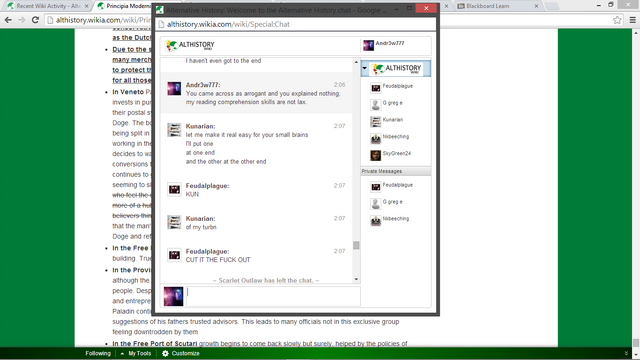Image resolution: width=640 pixels, height=360 pixels.
Task: Close the Alternative History chat popup window
Action: tap(426, 8)
